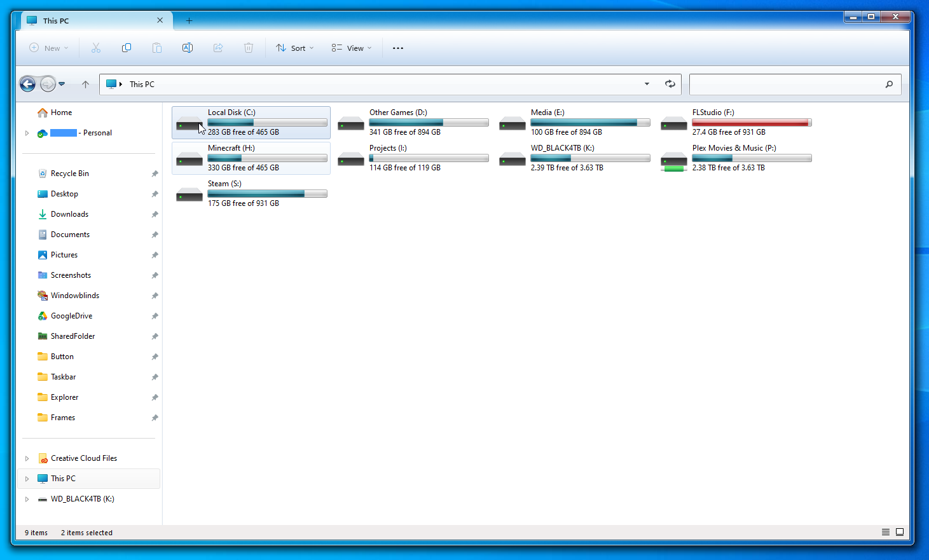Click the Cut scissors icon
The image size is (929, 560).
click(96, 48)
